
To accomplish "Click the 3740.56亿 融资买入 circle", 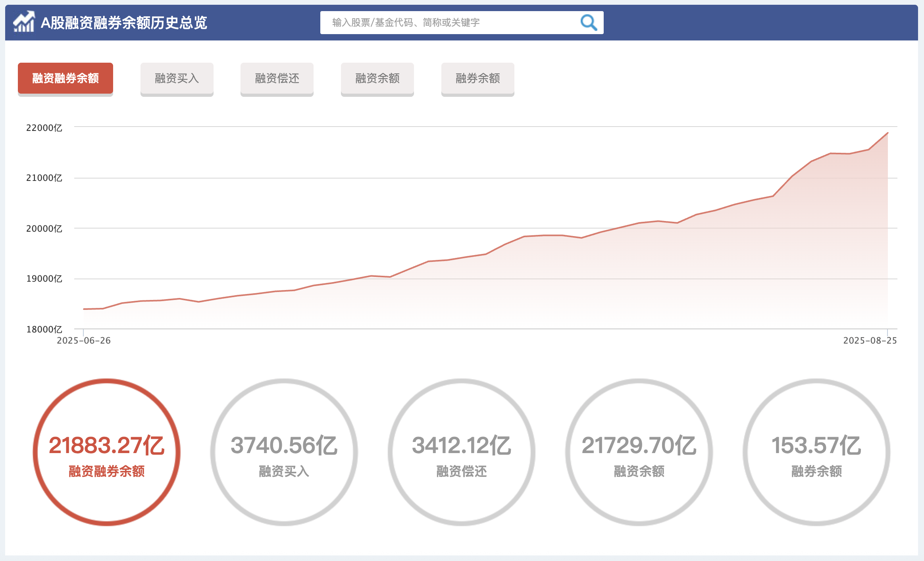I will pyautogui.click(x=284, y=452).
